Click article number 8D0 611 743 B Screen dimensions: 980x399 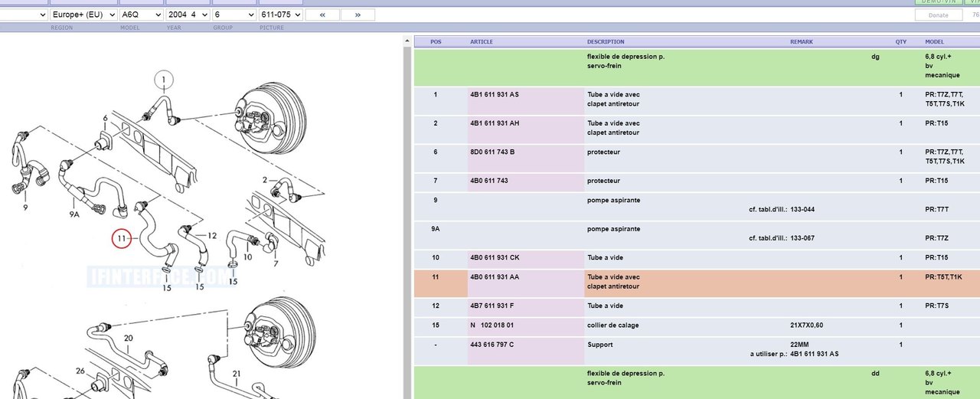click(x=492, y=152)
